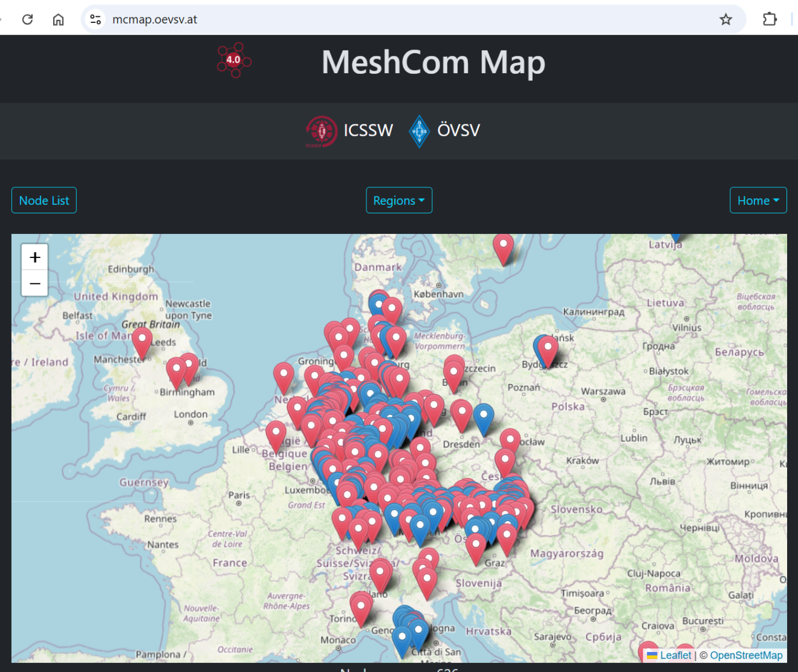The width and height of the screenshot is (798, 672).
Task: Click the ÖVSV diamond logo
Action: pos(420,131)
